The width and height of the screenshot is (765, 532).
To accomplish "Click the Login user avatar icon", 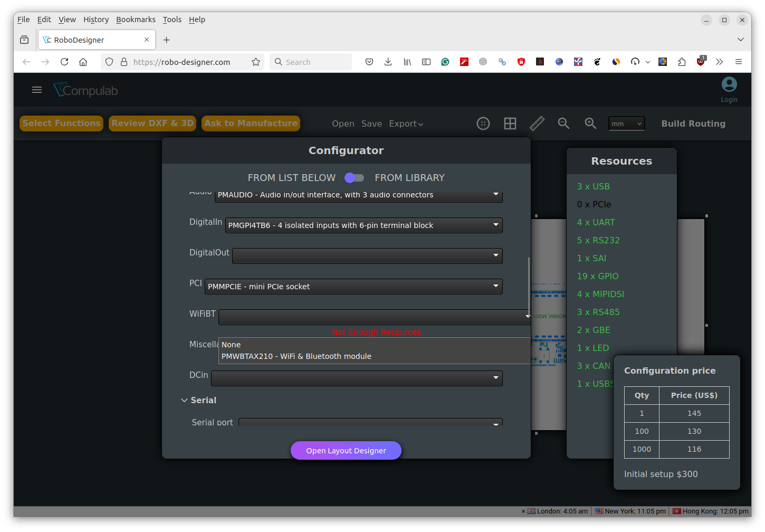I will coord(729,84).
